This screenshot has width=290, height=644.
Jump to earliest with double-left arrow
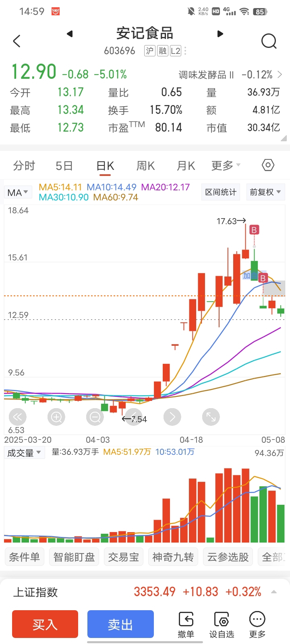click(18, 417)
